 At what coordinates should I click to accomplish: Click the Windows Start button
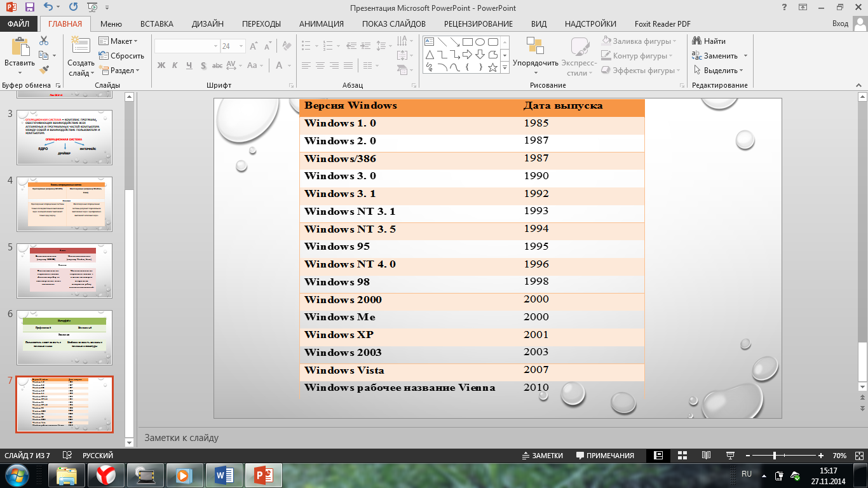[17, 475]
